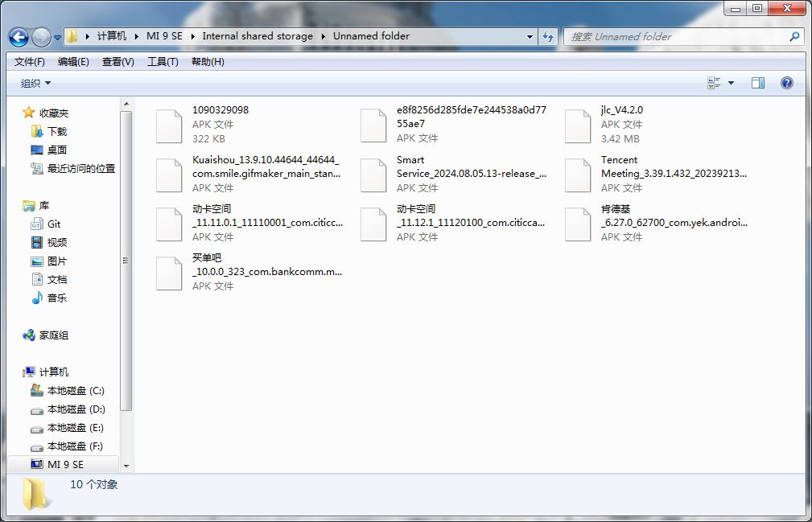812x522 pixels.
Task: Click the search Unnamed folder input box
Action: click(676, 36)
